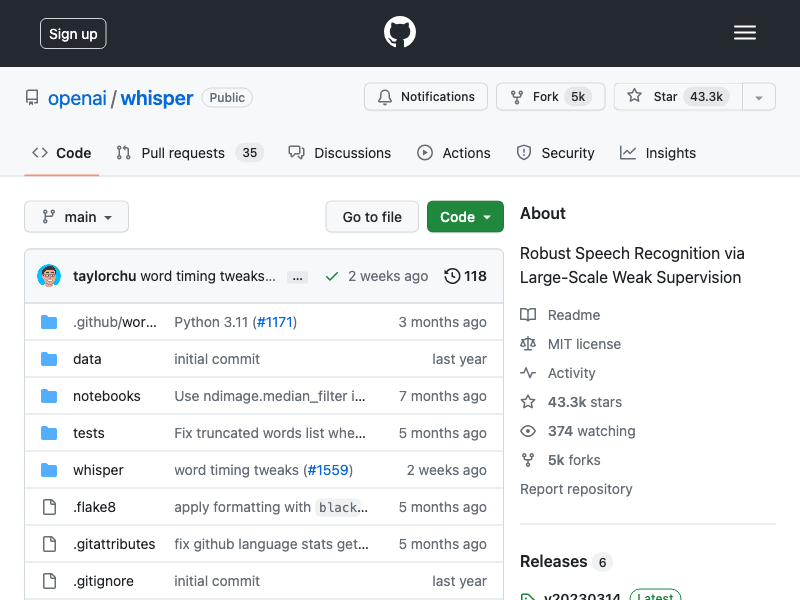Click the Sign up button
Image resolution: width=800 pixels, height=600 pixels.
73,34
